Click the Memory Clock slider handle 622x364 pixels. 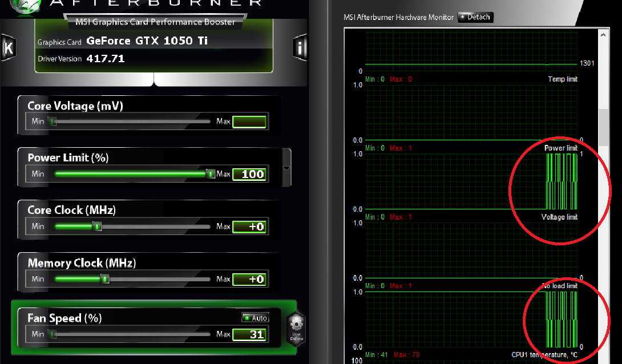105,279
